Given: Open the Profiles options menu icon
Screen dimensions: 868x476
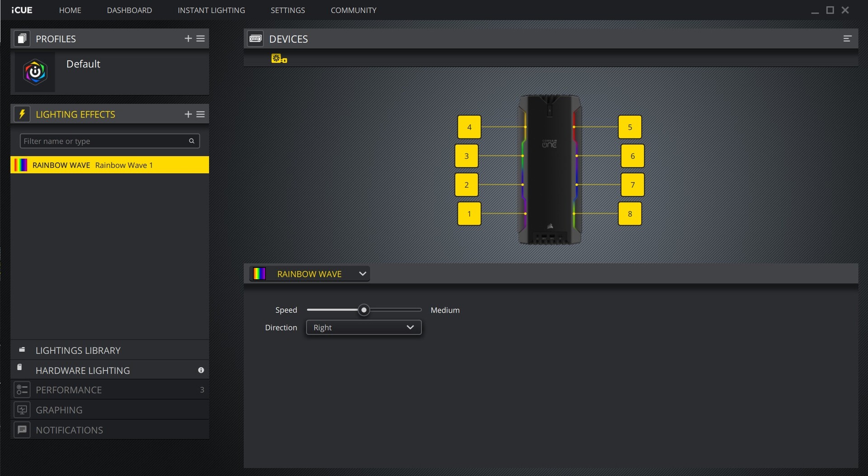Looking at the screenshot, I should [201, 39].
